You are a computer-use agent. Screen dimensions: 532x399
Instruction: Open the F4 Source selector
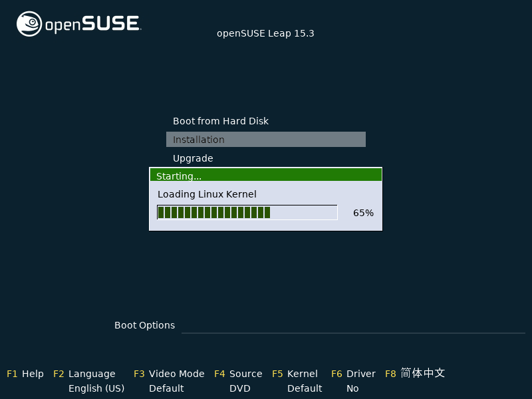(x=238, y=374)
